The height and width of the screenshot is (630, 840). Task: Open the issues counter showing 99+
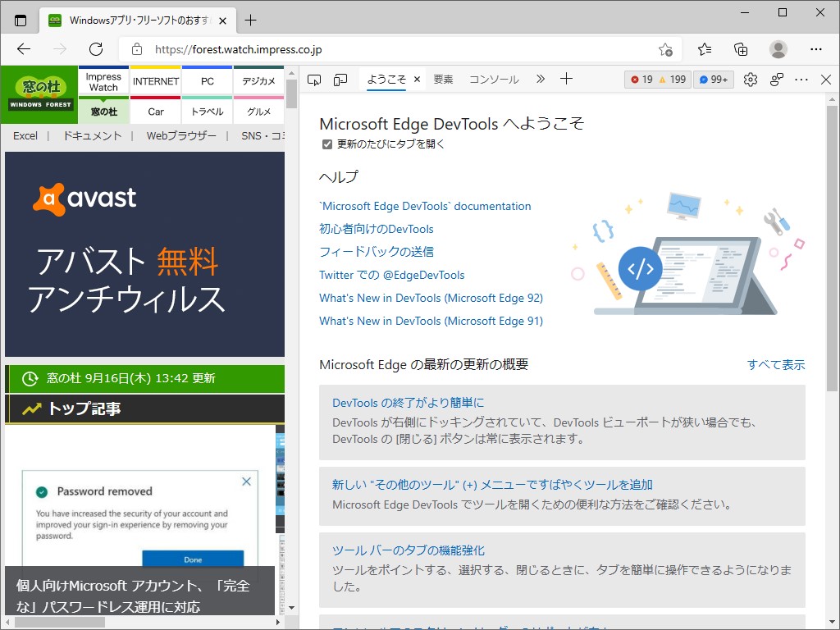[713, 80]
